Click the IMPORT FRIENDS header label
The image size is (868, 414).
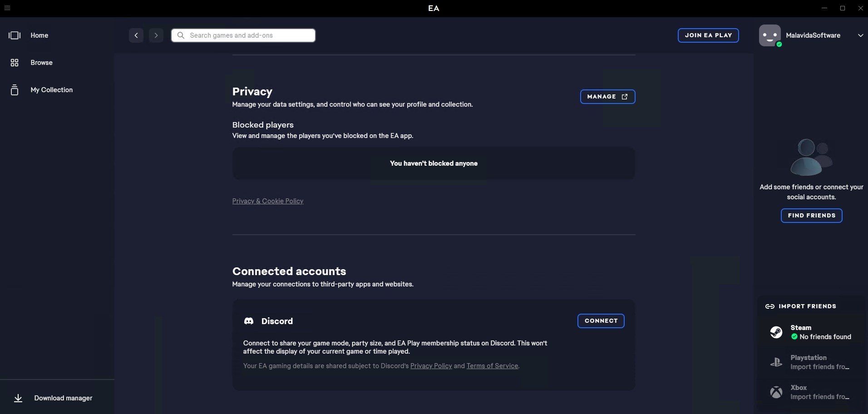pyautogui.click(x=807, y=306)
